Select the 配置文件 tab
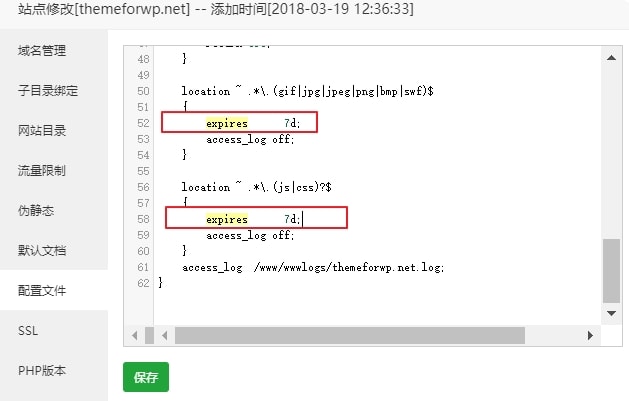Image resolution: width=629 pixels, height=401 pixels. click(x=42, y=290)
